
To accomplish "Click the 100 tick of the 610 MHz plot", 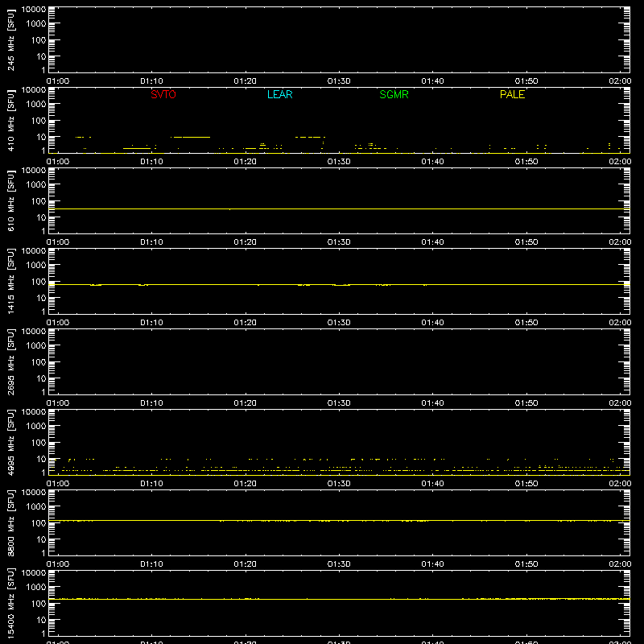I will [x=39, y=201].
